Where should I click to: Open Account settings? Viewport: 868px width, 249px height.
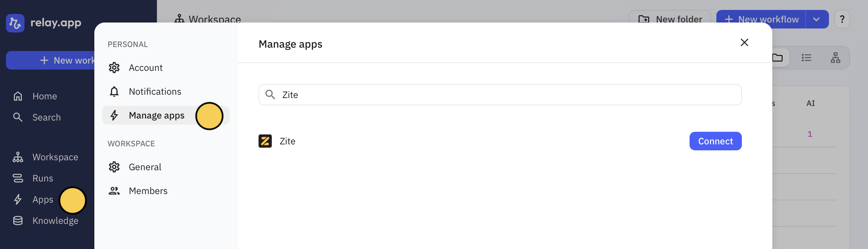click(x=146, y=68)
